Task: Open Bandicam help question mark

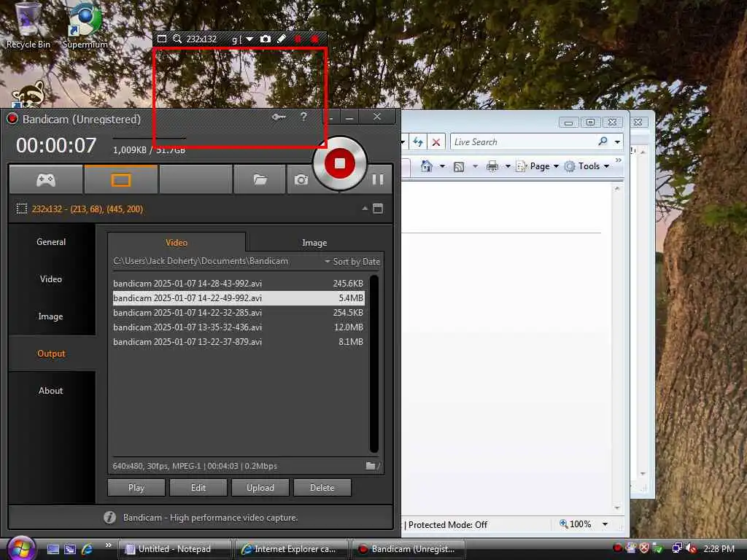Action: (303, 117)
